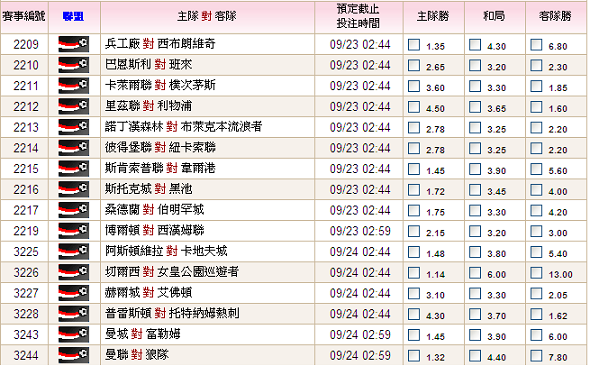Viewport: 590px width, 366px height.
Task: Click the league flag icon for match 3228
Action: click(73, 314)
